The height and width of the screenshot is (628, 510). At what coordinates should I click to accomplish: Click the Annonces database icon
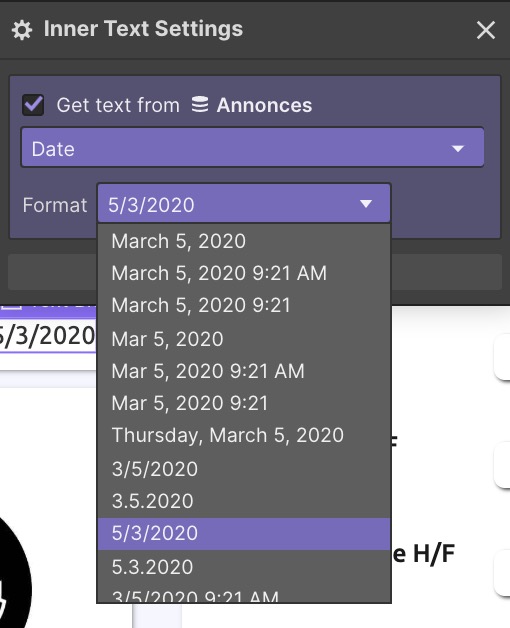coord(200,104)
